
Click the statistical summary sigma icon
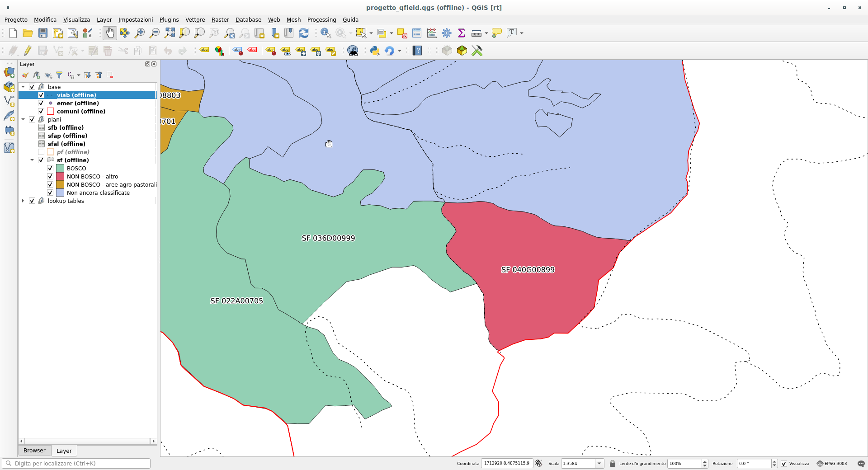point(462,33)
